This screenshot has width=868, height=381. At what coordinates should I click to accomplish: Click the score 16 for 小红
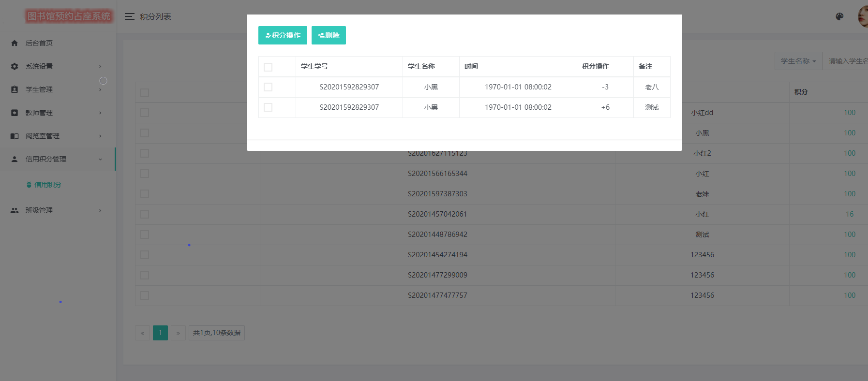click(850, 214)
